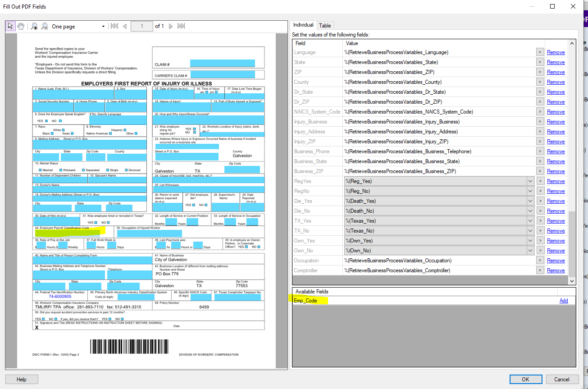Go to the previous page
588x389 pixels.
(x=125, y=26)
